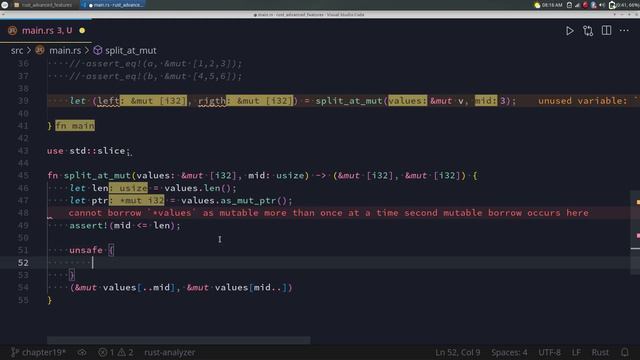640x360 pixels.
Task: Click the '*mut i32' type hint on line 47
Action: pyautogui.click(x=137, y=201)
